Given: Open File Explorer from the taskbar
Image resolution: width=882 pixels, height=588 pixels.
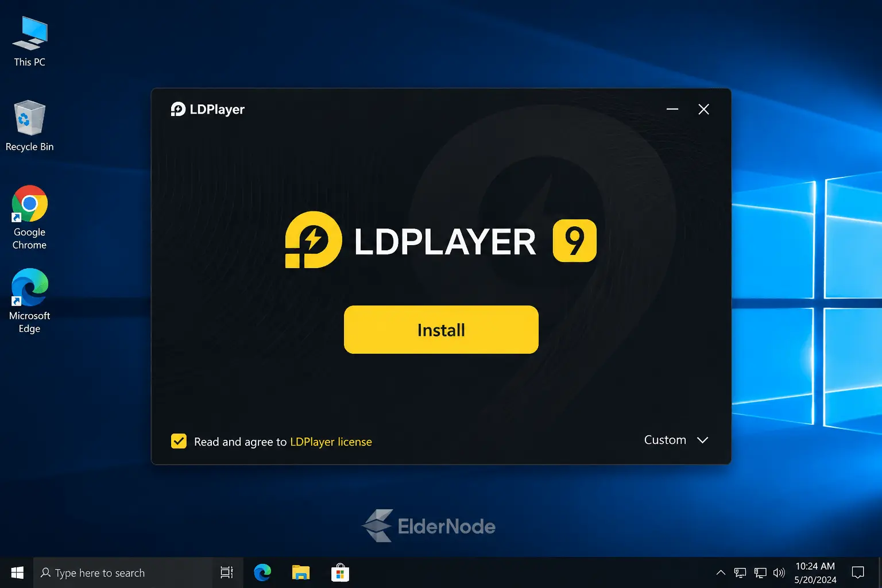Looking at the screenshot, I should click(301, 572).
